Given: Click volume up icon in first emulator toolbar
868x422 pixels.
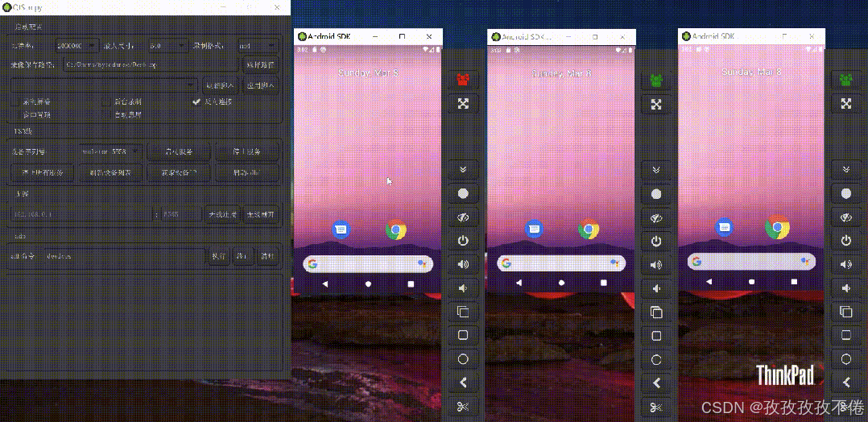Looking at the screenshot, I should [463, 264].
